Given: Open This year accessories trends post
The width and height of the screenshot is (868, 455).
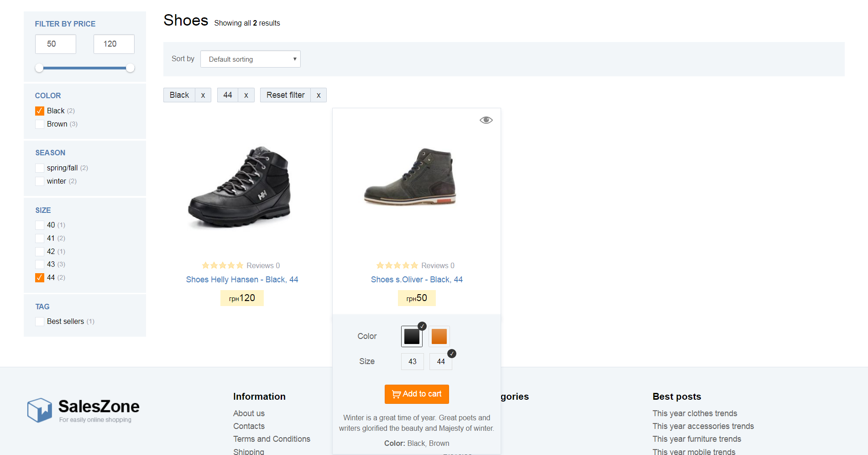Looking at the screenshot, I should tap(703, 426).
